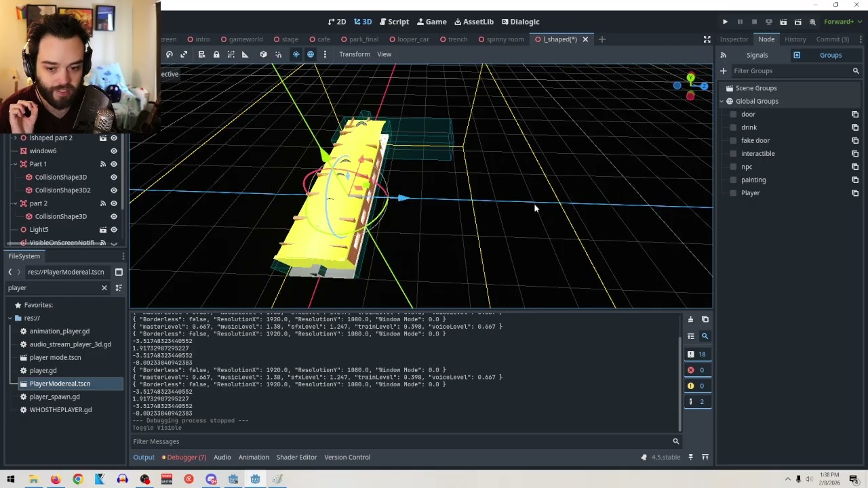Select the Rotate mode tool
Viewport: 868px width, 488px height.
pyautogui.click(x=170, y=54)
